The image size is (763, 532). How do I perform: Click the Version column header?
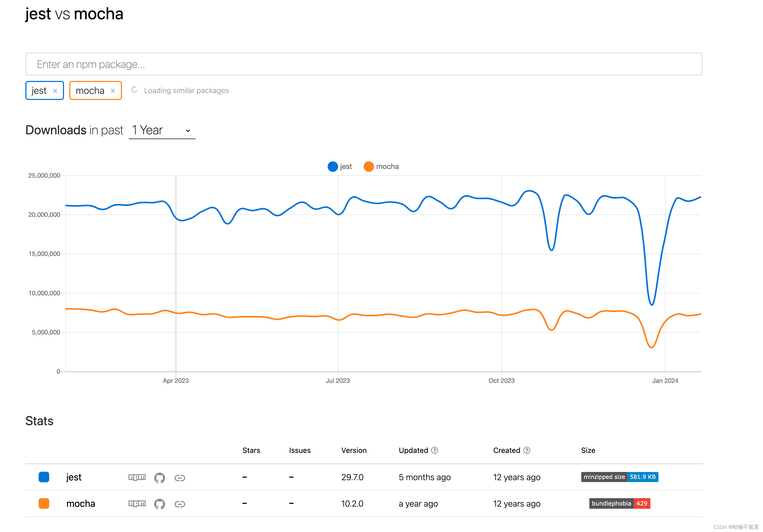(354, 450)
